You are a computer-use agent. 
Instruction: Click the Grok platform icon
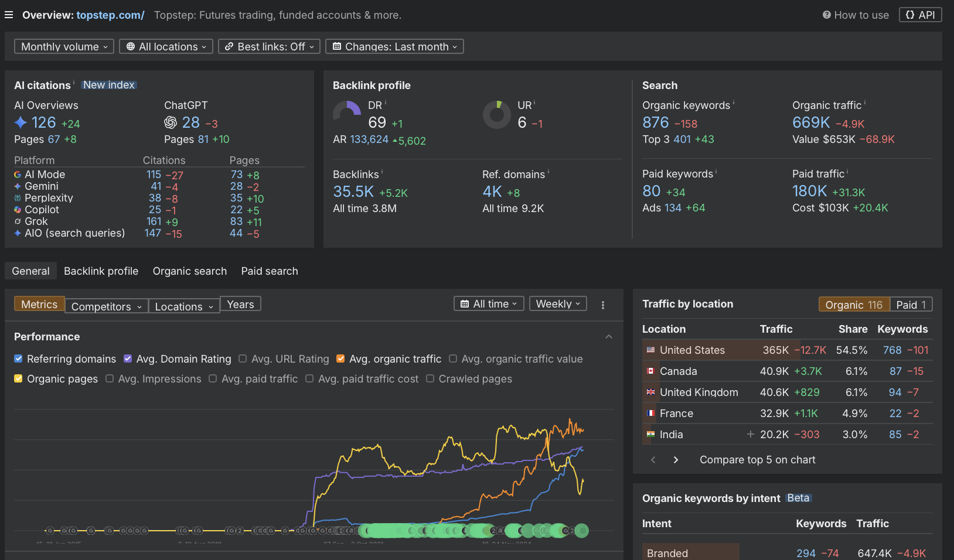(18, 221)
